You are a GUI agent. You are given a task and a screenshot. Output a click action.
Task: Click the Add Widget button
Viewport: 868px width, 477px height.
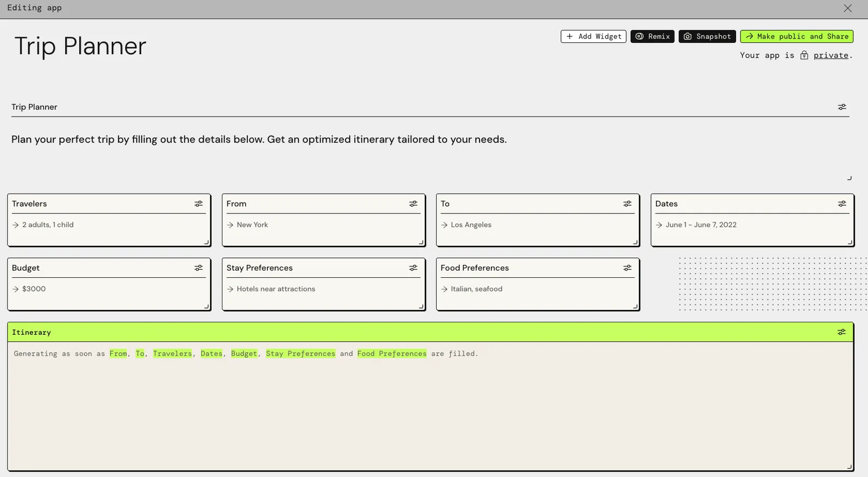593,36
